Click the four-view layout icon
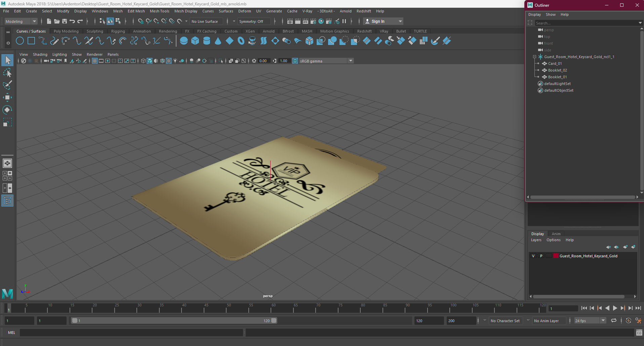The image size is (644, 346). [x=7, y=176]
